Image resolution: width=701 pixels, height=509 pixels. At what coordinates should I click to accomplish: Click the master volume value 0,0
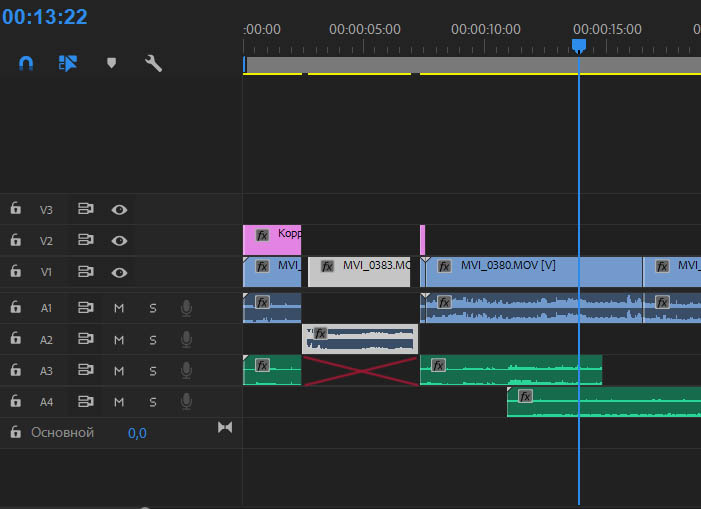[137, 433]
